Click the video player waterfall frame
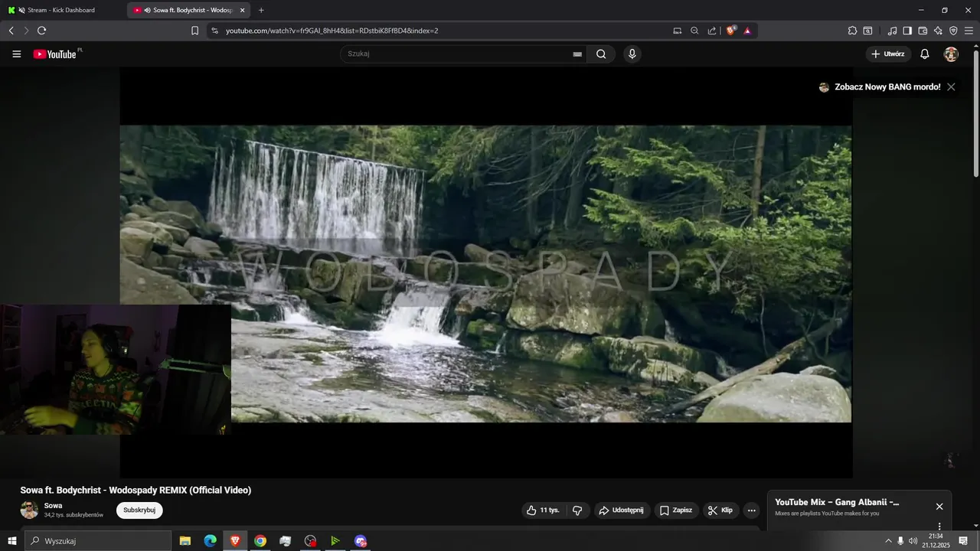The image size is (980, 551). (485, 273)
